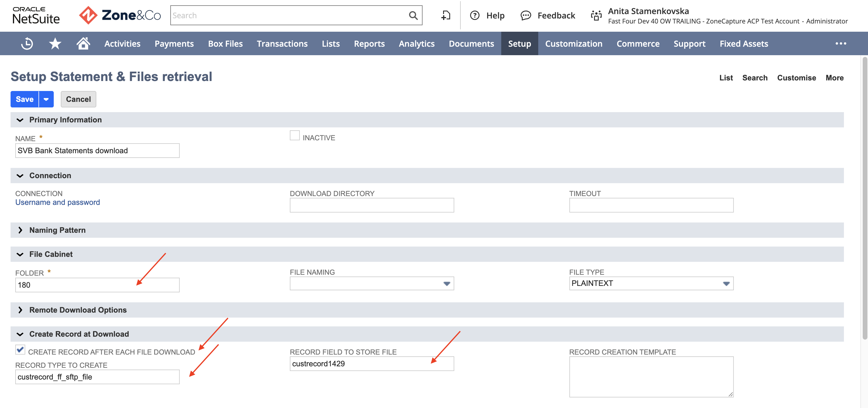This screenshot has width=868, height=408.
Task: Open the Analytics menu
Action: (x=416, y=43)
